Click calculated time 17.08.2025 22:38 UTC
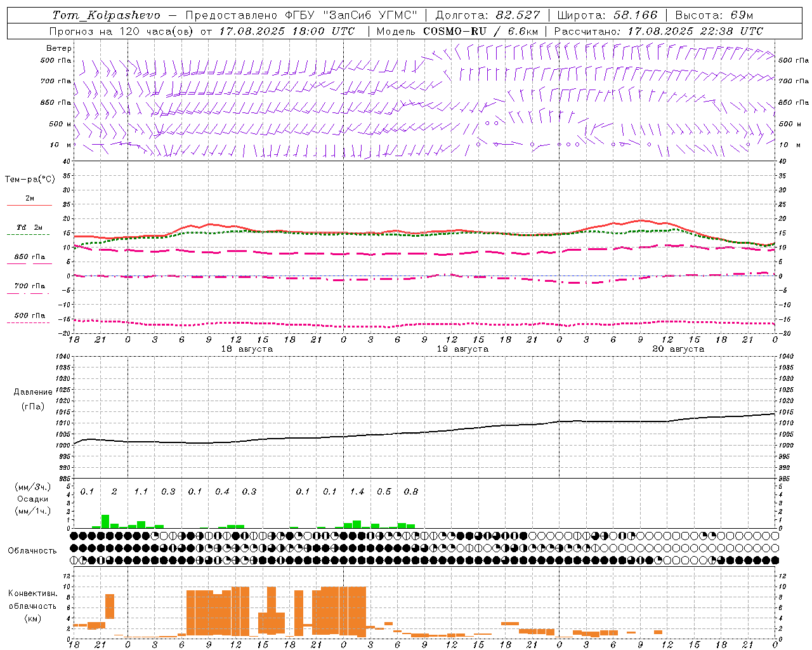This screenshot has height=650, width=812. pyautogui.click(x=695, y=31)
